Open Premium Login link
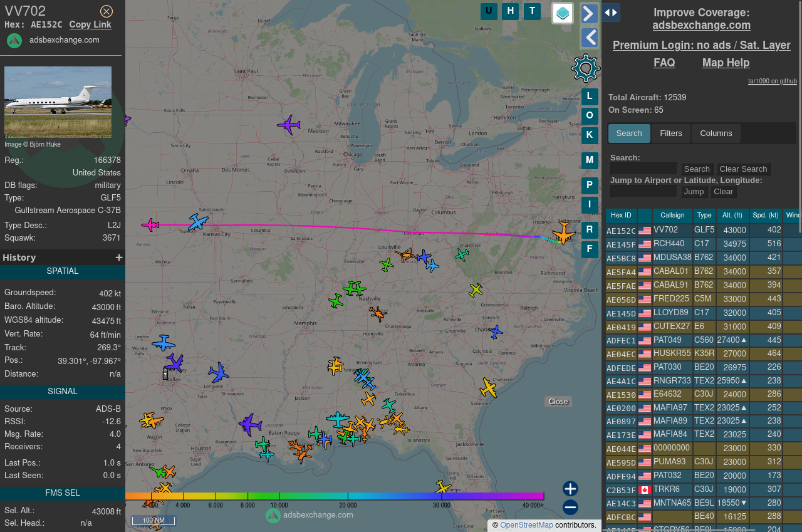This screenshot has width=802, height=532. click(702, 45)
